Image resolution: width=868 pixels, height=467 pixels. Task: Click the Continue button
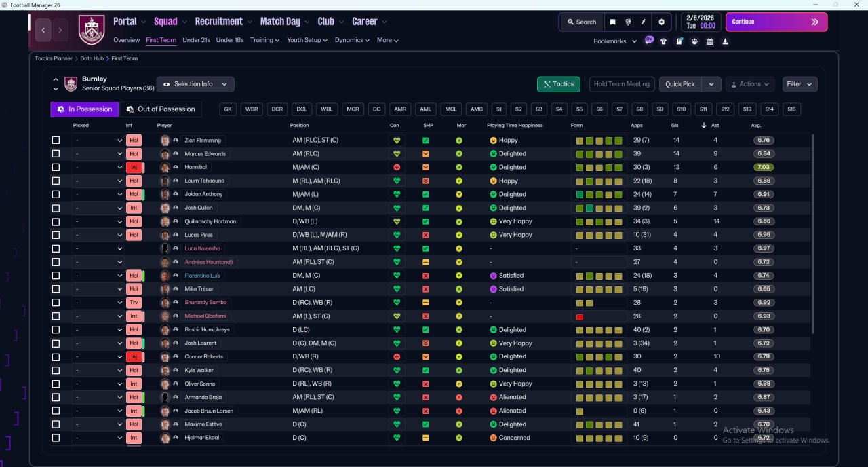click(776, 22)
